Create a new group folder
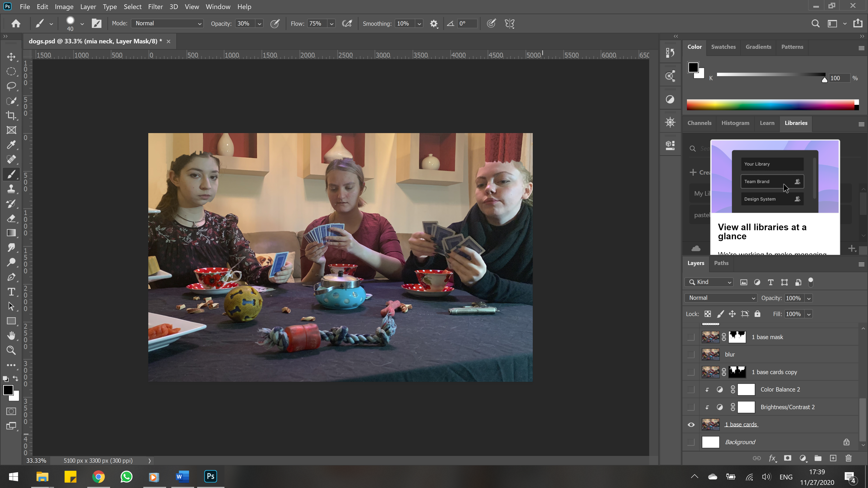Screen dimensions: 868x488 tap(818, 458)
